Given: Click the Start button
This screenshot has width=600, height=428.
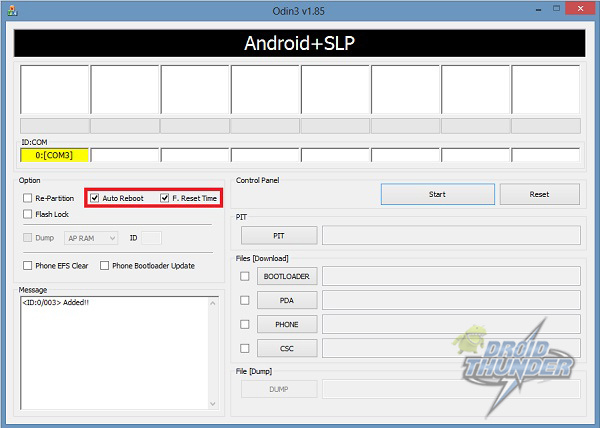Looking at the screenshot, I should (x=437, y=194).
